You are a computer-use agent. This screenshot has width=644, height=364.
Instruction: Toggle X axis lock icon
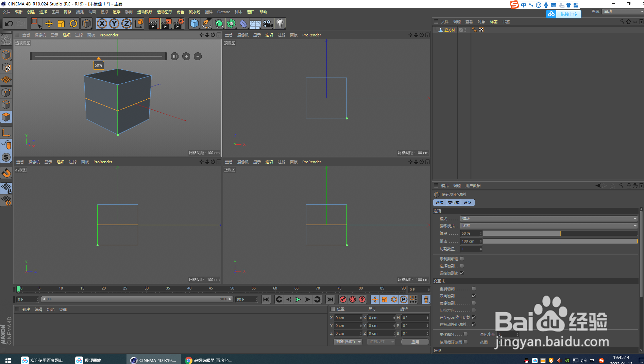pyautogui.click(x=102, y=23)
